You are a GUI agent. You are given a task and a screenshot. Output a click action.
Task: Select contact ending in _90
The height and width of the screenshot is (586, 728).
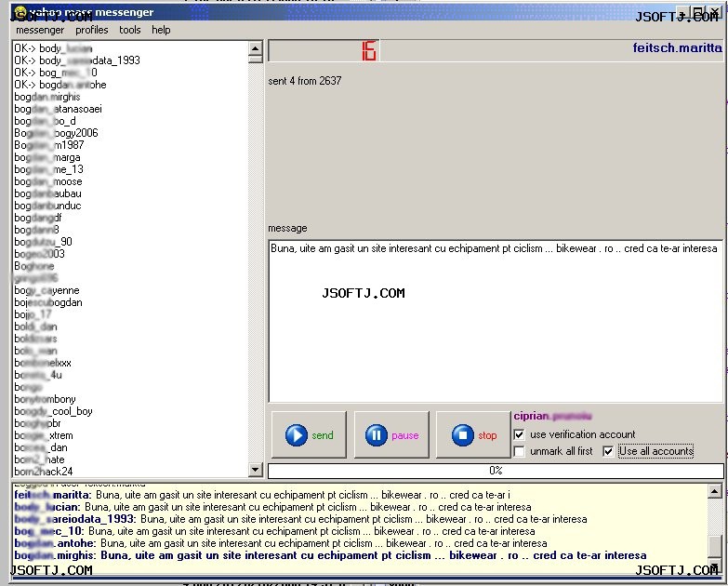click(43, 242)
